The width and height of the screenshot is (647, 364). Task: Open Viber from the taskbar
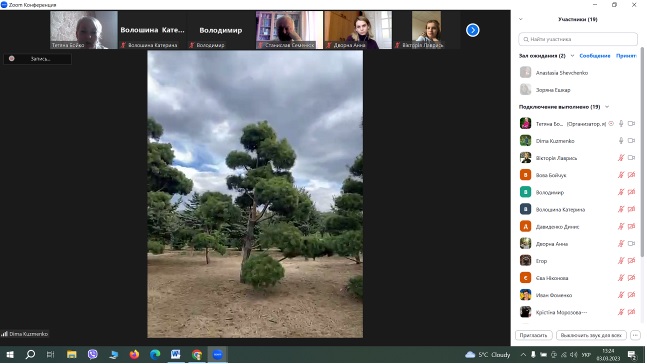tap(92, 355)
